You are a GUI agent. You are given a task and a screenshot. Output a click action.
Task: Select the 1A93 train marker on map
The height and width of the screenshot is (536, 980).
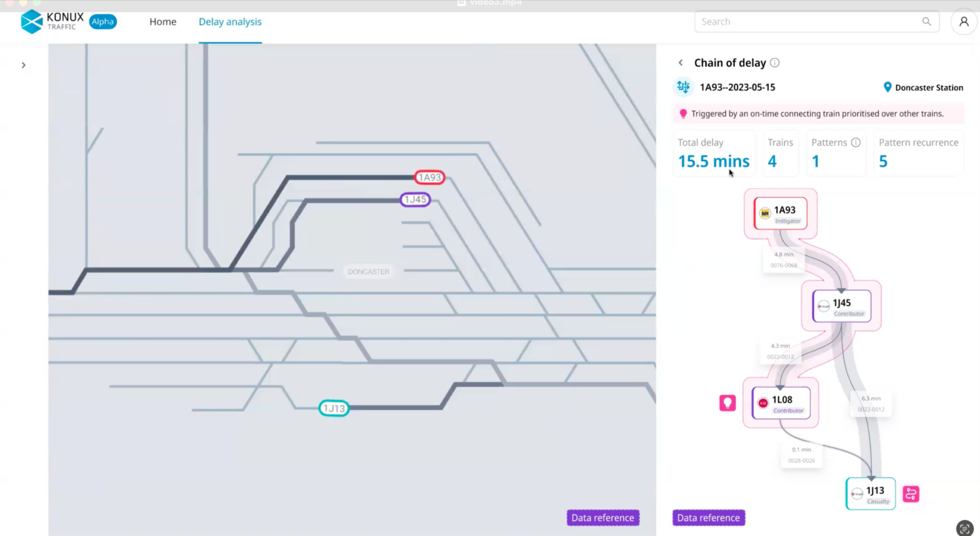tap(429, 178)
